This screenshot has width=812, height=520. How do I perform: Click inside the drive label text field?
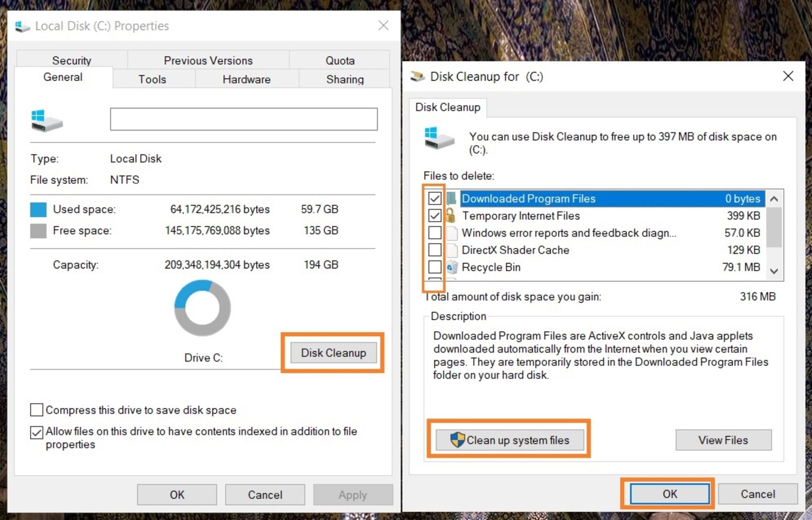coord(244,119)
